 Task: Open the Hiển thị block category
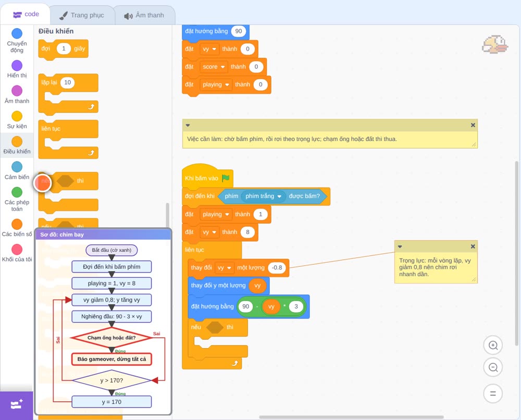coord(17,69)
